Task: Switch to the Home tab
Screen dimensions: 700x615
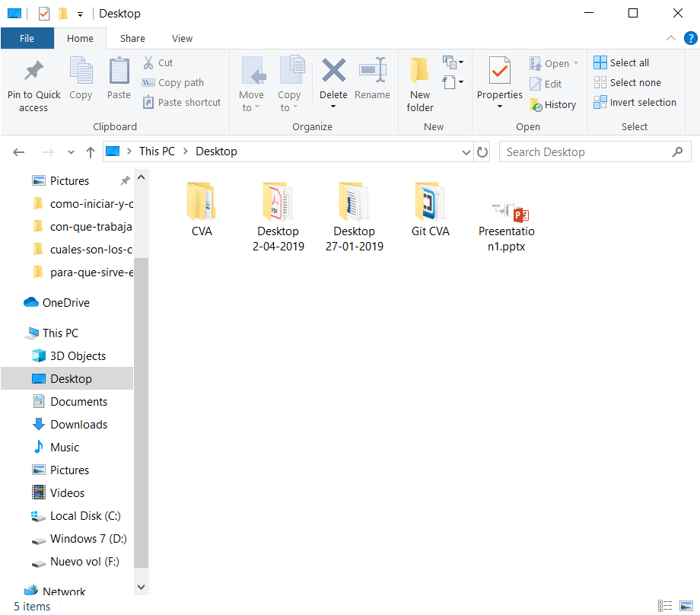Action: [x=80, y=38]
